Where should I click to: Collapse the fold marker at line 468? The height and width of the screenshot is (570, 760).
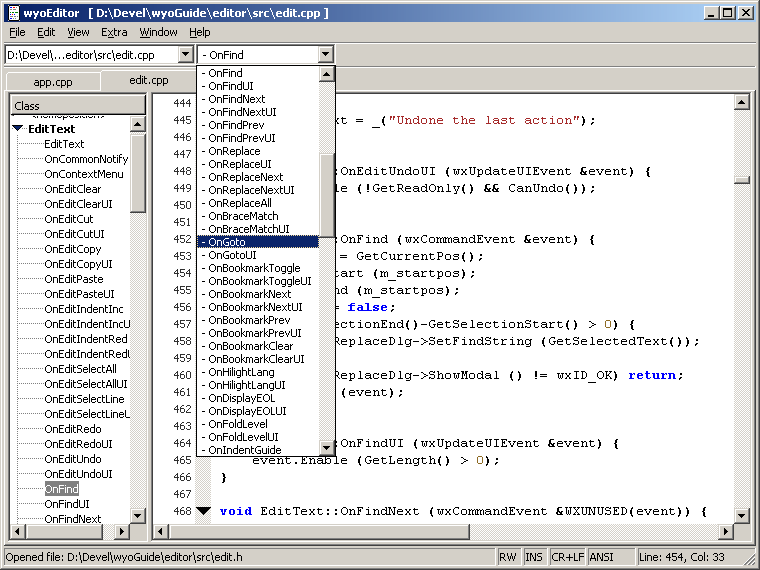(x=204, y=511)
